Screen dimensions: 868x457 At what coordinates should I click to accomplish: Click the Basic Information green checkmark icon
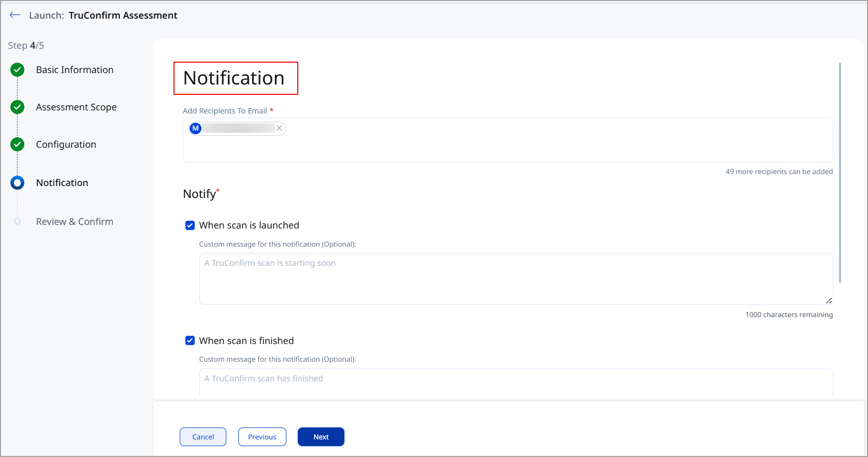pos(17,69)
